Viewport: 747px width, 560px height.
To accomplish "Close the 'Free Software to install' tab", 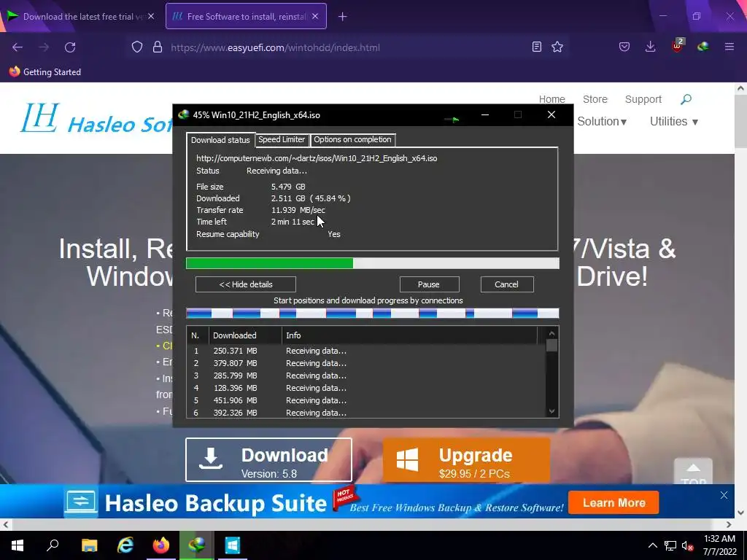I will click(315, 16).
